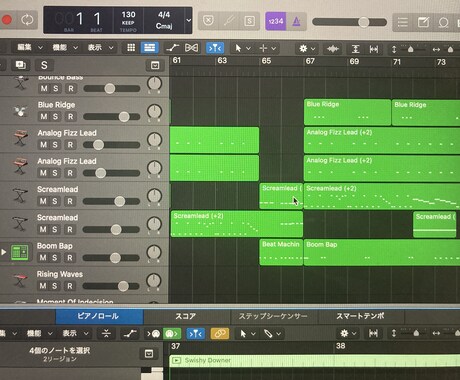Show the grid view icon in tracks toolbar
Image resolution: width=460 pixels, height=380 pixels.
click(x=131, y=48)
